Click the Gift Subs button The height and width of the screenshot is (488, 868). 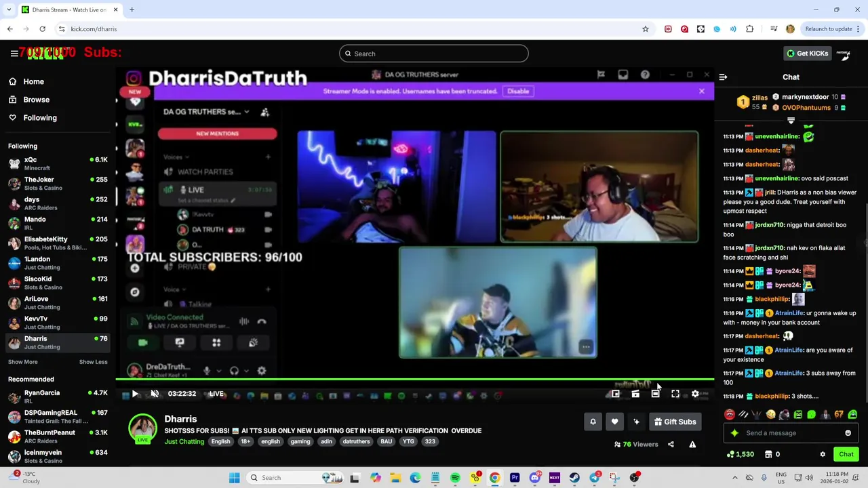[x=675, y=422]
